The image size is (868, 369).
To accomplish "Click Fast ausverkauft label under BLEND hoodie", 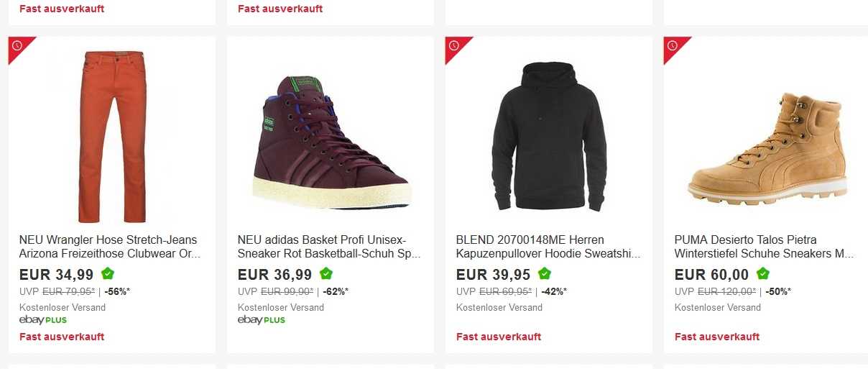I will point(499,337).
